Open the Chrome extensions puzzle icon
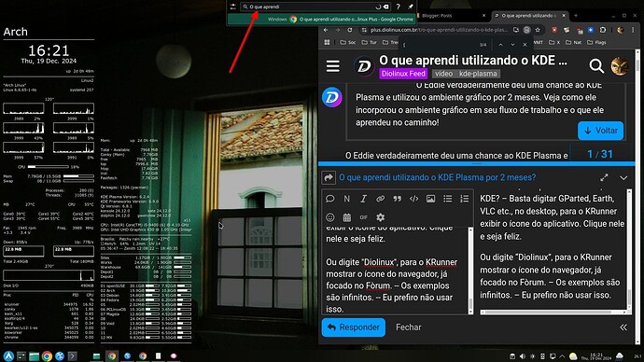Viewport: 644px width, 362px height. pos(603,30)
